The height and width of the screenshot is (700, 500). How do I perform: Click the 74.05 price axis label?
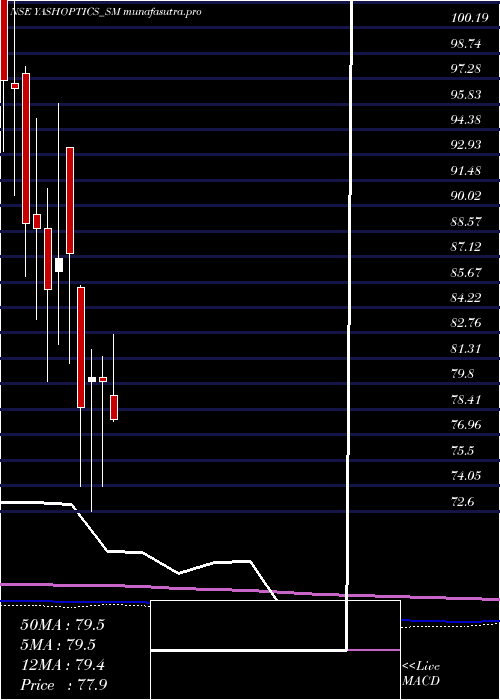point(466,476)
